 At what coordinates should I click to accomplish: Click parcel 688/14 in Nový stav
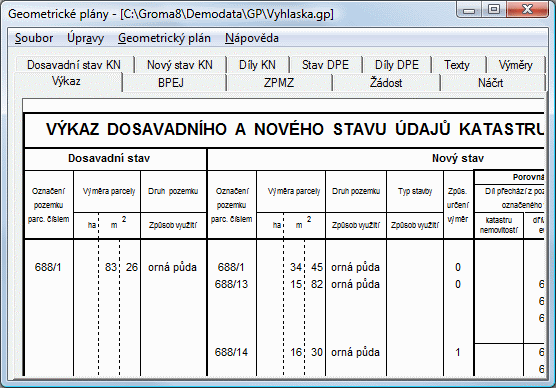coord(231,352)
